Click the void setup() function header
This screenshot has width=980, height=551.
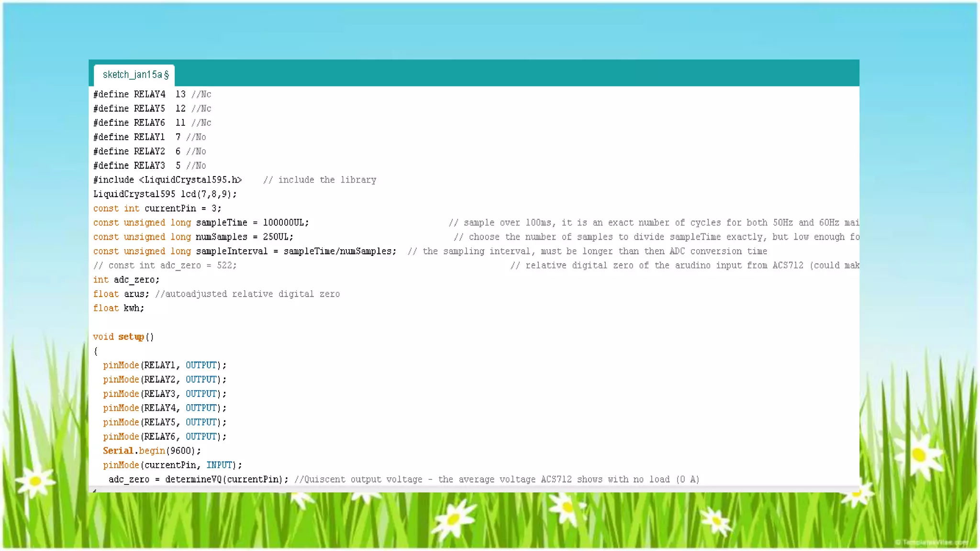(123, 337)
